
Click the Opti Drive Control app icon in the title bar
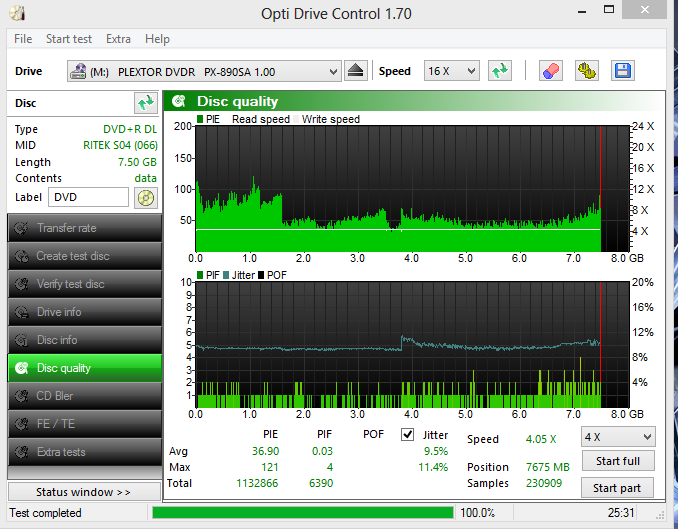point(17,13)
